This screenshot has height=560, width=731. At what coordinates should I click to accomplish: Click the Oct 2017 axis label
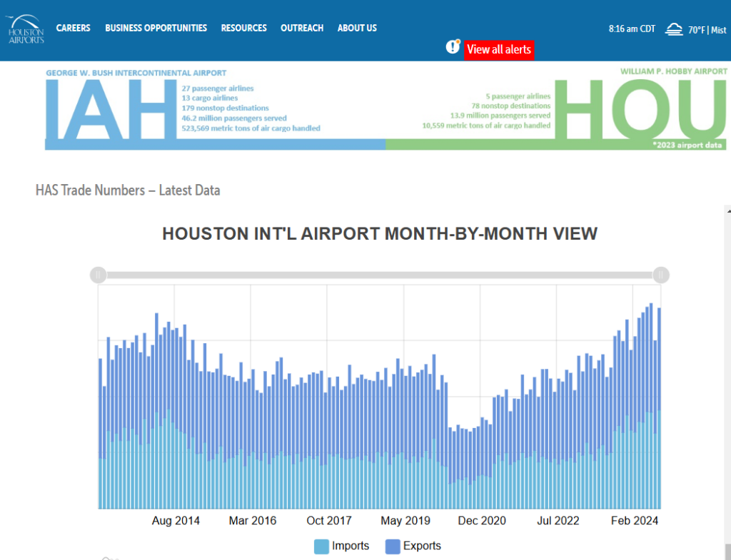click(329, 520)
